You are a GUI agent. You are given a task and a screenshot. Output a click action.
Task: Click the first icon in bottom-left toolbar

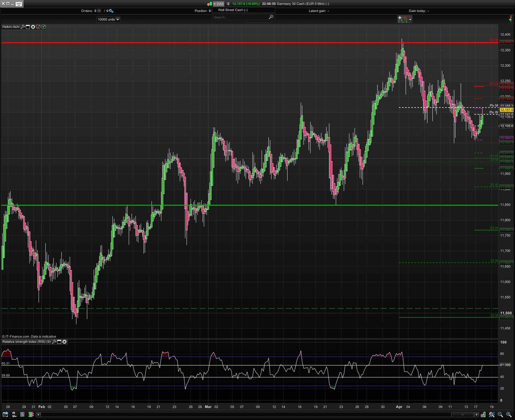(5, 414)
